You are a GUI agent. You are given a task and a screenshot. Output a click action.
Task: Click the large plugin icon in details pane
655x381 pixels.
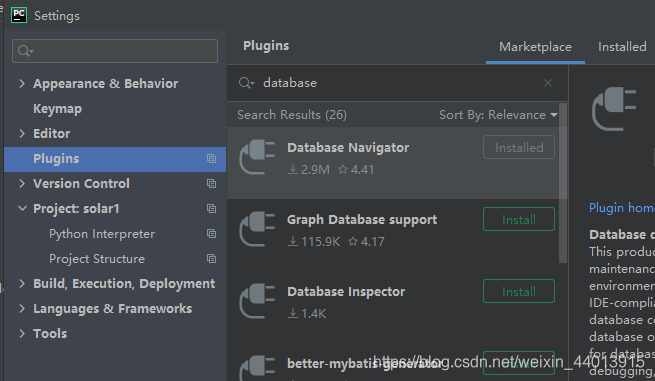pyautogui.click(x=614, y=109)
